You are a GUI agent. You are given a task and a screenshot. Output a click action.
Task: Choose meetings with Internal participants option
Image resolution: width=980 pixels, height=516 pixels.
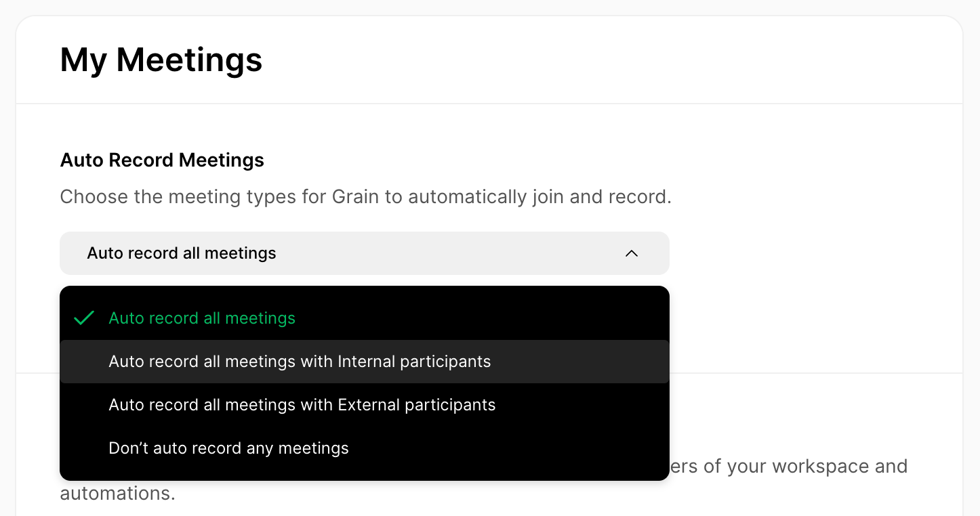300,362
